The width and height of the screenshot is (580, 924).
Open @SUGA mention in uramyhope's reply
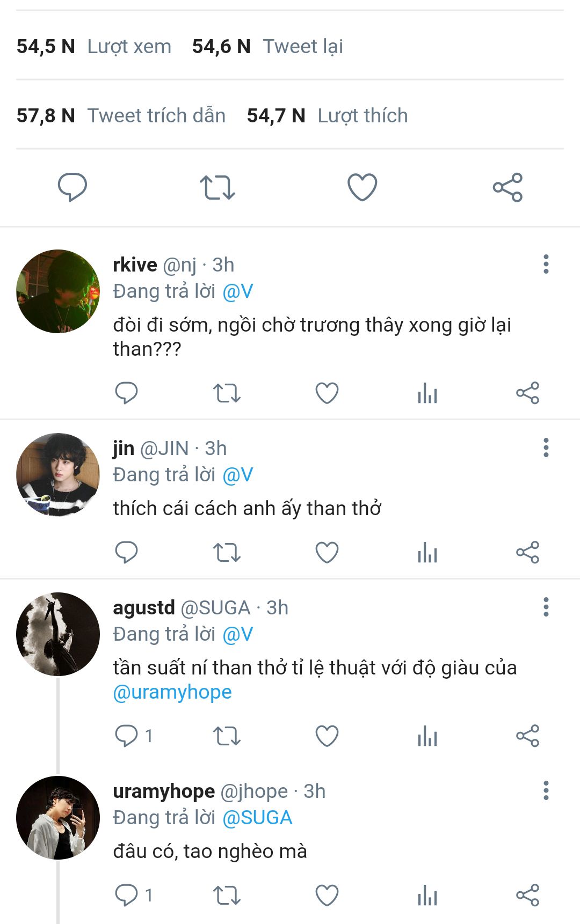pos(257,818)
